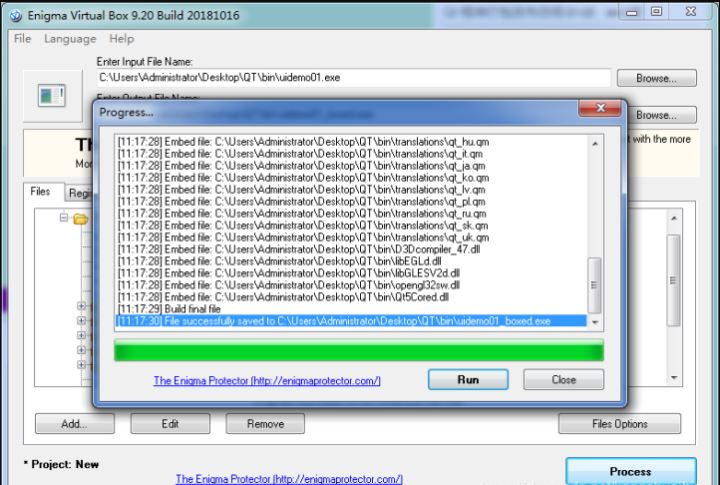Click the file tree scrollbar thumb
The width and height of the screenshot is (720, 485).
(x=673, y=280)
